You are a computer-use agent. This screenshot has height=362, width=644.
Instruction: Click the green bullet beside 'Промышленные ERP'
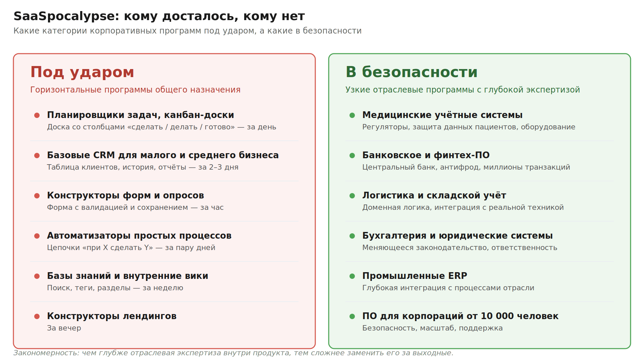click(x=352, y=276)
